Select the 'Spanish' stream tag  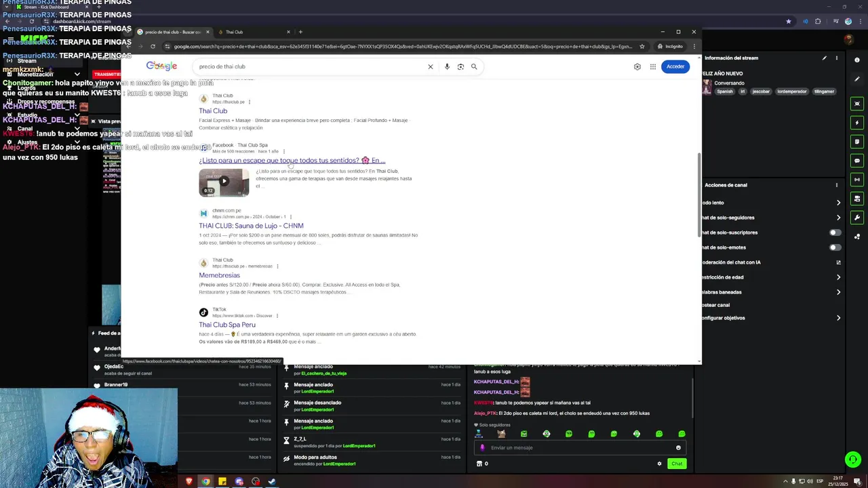tap(725, 91)
